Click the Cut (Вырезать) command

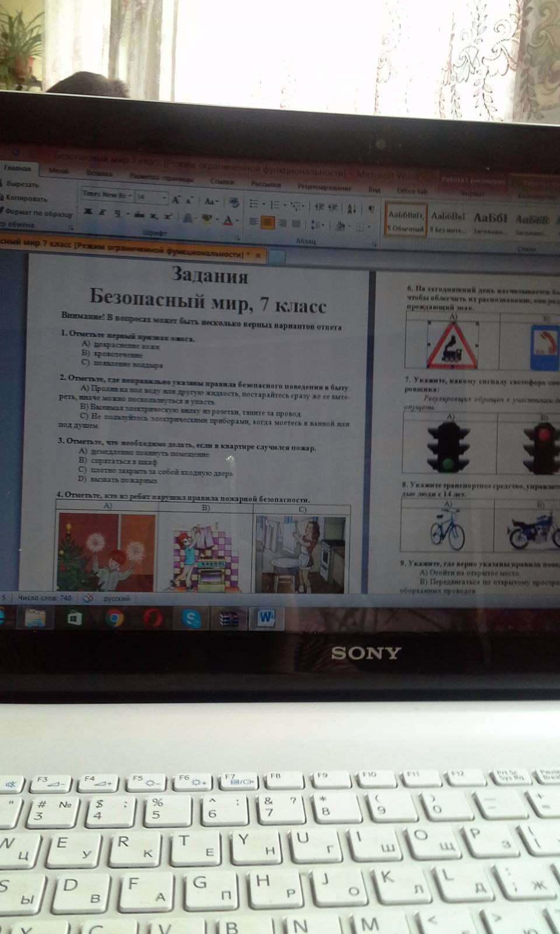21,184
